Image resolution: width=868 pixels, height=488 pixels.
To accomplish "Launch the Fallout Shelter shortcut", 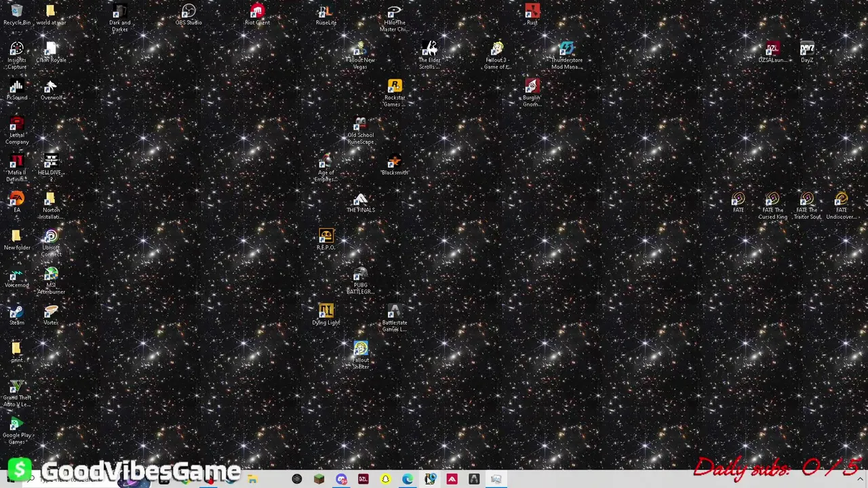I will 361,355.
